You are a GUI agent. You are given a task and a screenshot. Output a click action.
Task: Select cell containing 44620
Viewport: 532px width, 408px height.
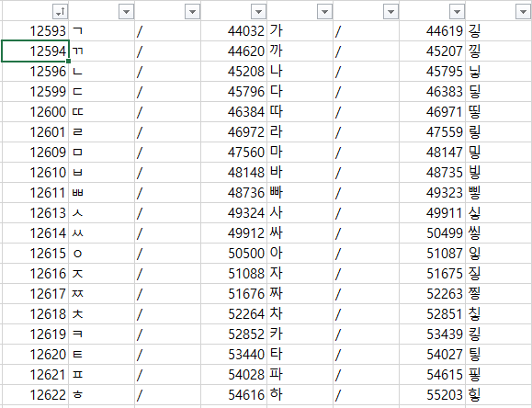pos(233,51)
